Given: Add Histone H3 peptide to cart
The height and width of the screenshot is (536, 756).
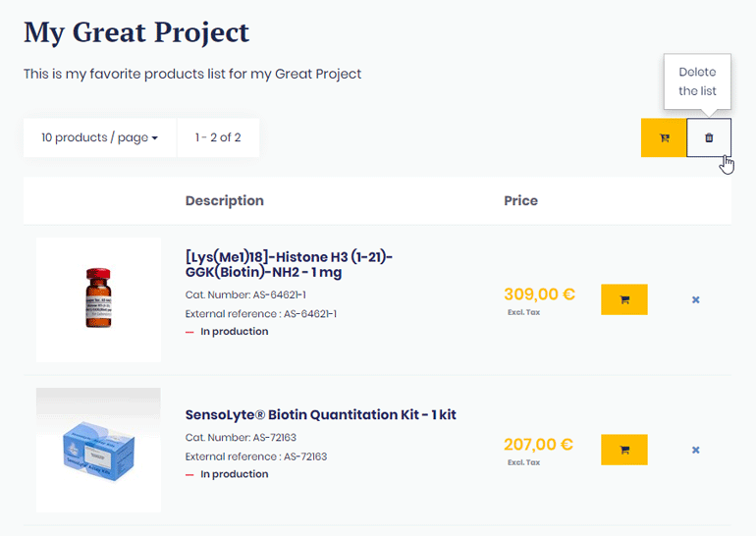Looking at the screenshot, I should click(623, 299).
